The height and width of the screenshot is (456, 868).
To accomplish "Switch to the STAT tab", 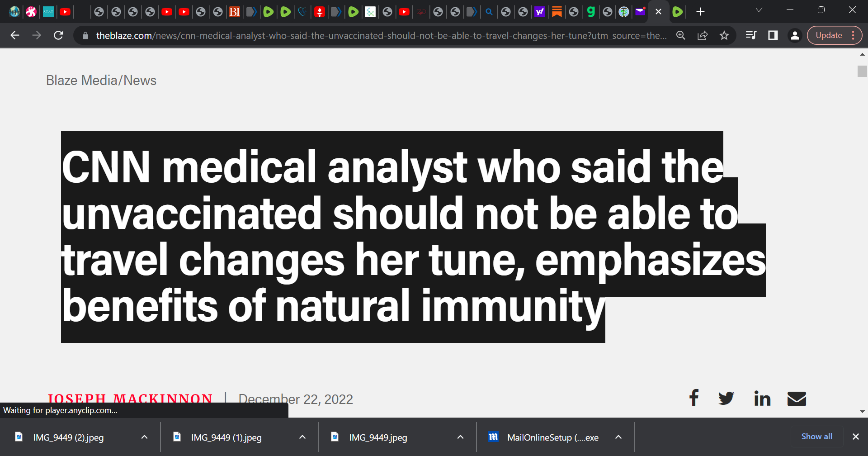I will click(x=48, y=12).
